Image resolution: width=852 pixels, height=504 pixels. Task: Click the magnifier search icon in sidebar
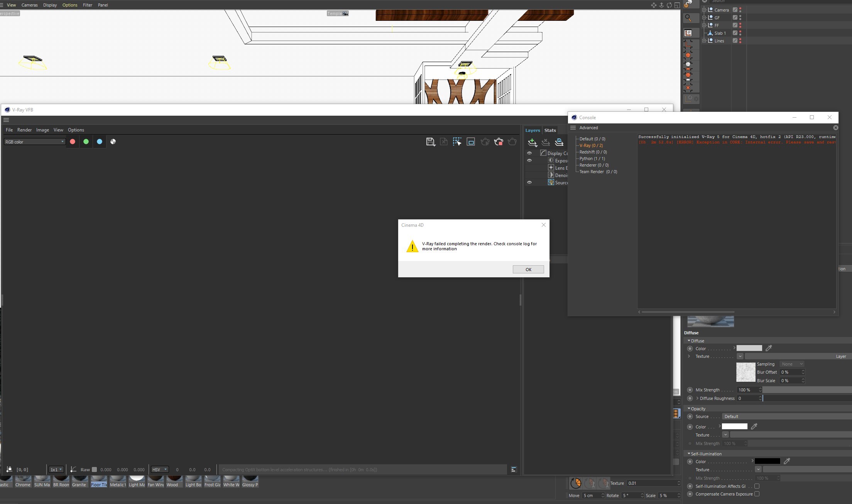pos(688,18)
